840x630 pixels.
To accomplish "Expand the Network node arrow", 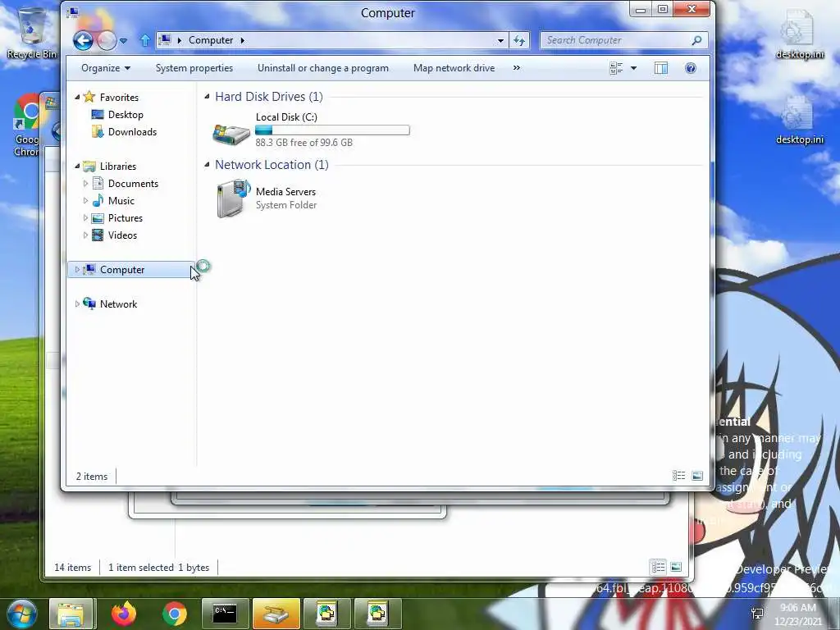I will click(x=77, y=304).
